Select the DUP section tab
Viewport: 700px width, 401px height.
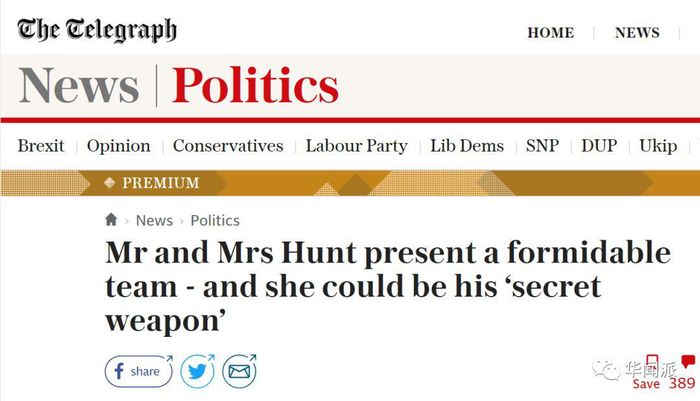coord(599,146)
